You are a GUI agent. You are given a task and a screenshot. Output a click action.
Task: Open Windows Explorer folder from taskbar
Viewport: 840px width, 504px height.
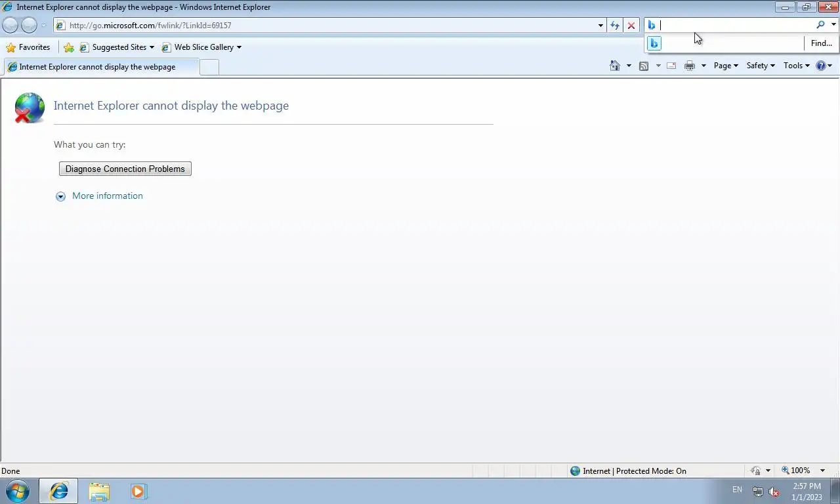coord(99,491)
